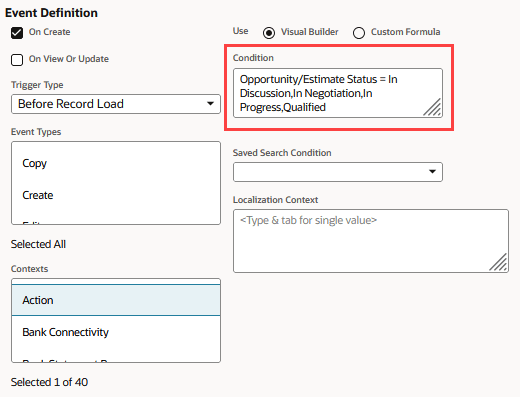Click into the Condition text box
Screen dimensions: 520x397
(338, 93)
